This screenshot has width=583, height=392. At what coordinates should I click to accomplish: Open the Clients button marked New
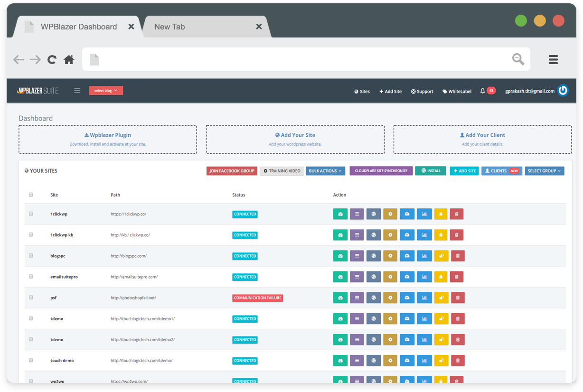[502, 171]
